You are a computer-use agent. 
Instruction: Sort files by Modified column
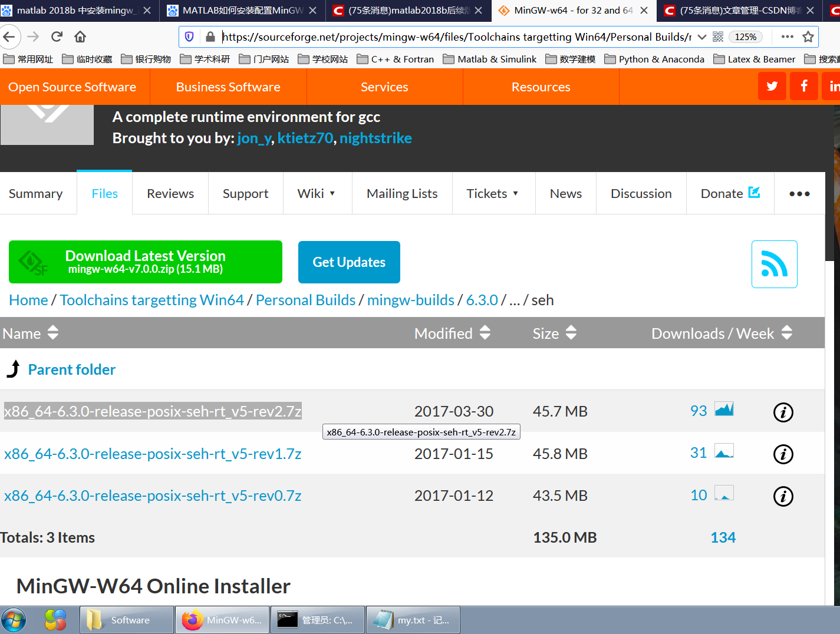[x=452, y=333]
